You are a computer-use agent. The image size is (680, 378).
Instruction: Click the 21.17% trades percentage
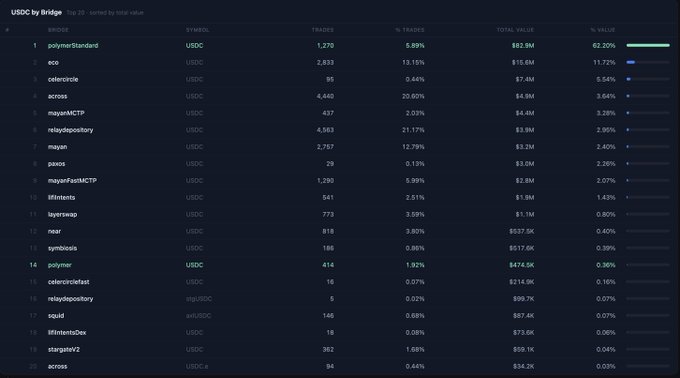(x=413, y=130)
